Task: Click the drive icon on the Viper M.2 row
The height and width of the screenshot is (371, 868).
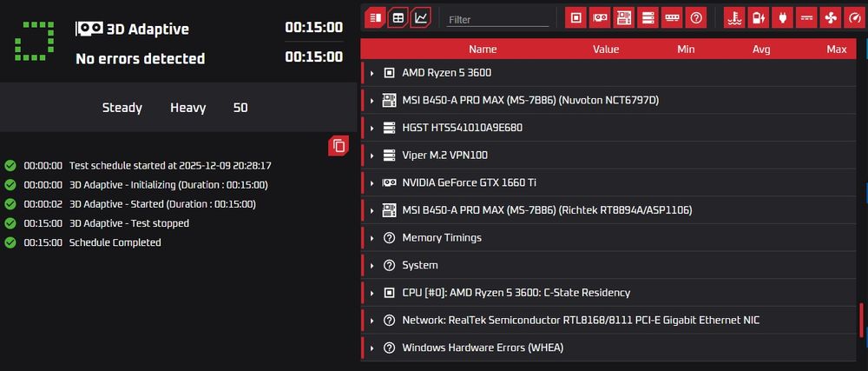Action: [x=389, y=155]
